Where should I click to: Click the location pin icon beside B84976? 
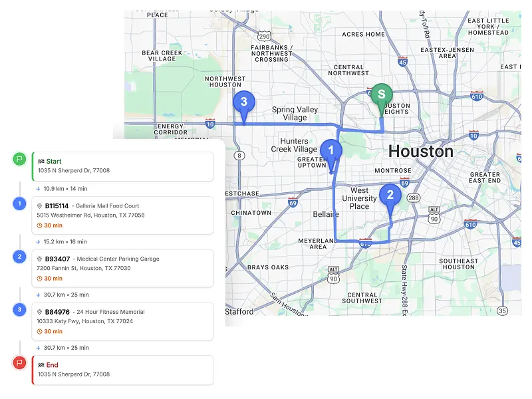(x=40, y=312)
